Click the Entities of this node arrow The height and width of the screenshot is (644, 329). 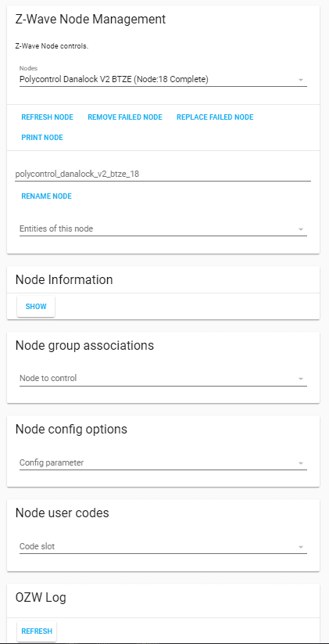301,229
